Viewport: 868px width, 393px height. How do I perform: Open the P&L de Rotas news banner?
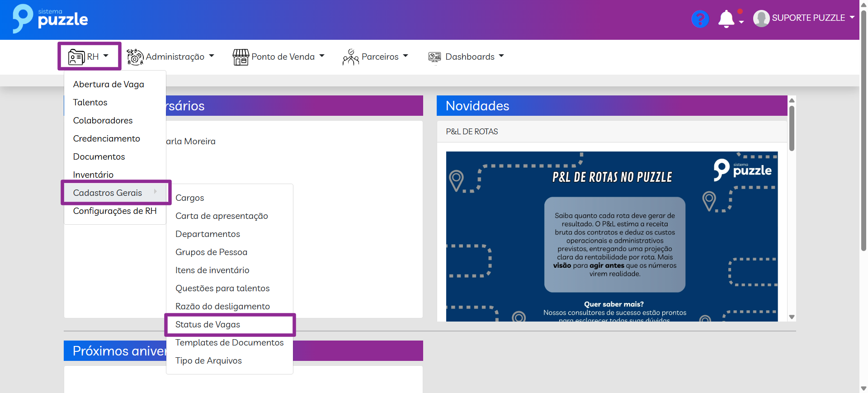tap(612, 236)
